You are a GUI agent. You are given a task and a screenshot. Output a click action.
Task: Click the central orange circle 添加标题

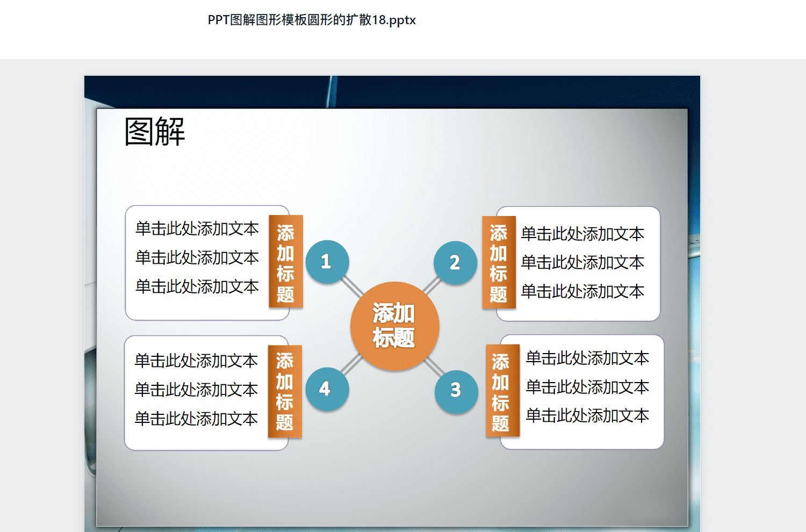click(394, 326)
